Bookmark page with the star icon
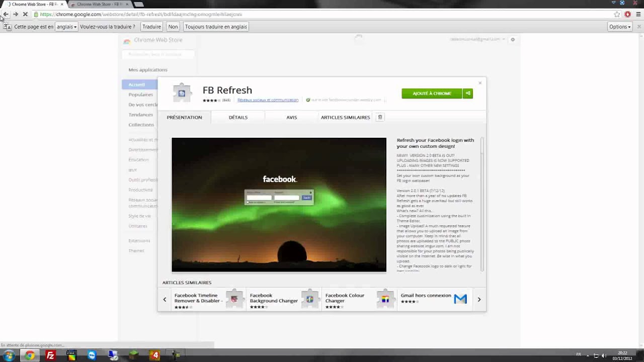This screenshot has height=362, width=644. click(617, 14)
